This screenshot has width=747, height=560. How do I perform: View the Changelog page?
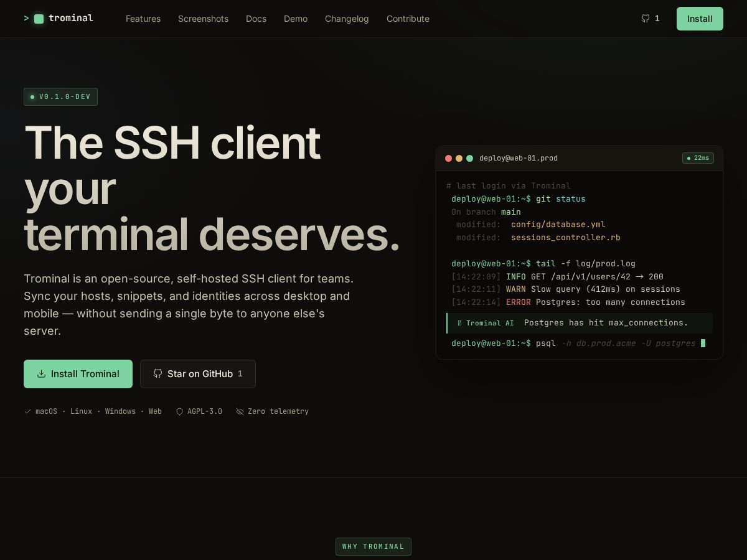click(x=347, y=19)
